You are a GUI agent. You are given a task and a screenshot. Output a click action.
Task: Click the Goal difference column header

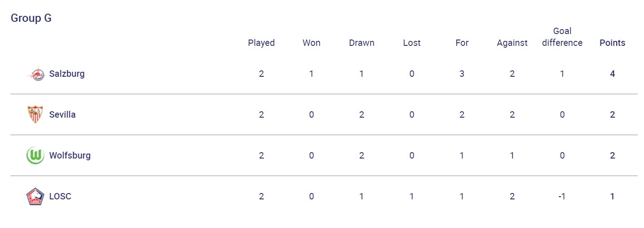(562, 37)
